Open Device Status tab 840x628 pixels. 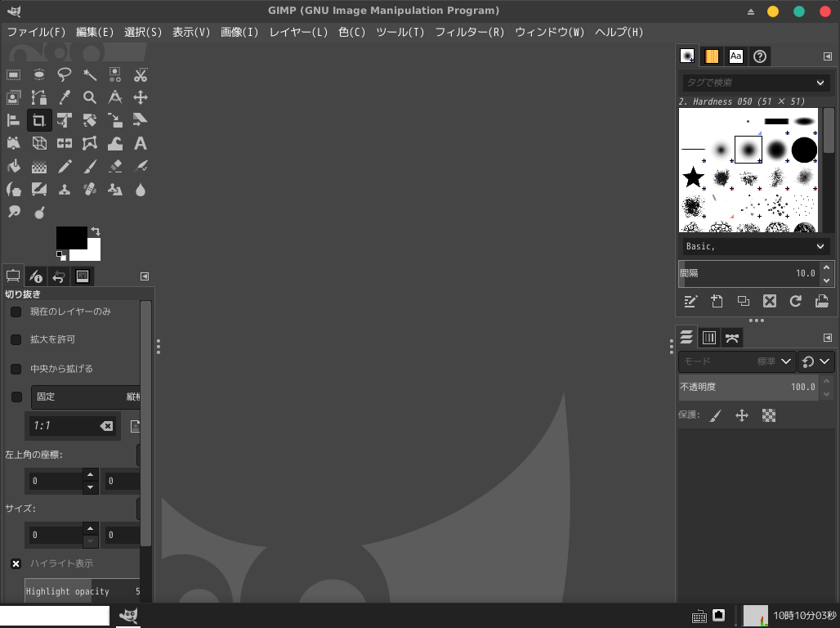tap(36, 276)
